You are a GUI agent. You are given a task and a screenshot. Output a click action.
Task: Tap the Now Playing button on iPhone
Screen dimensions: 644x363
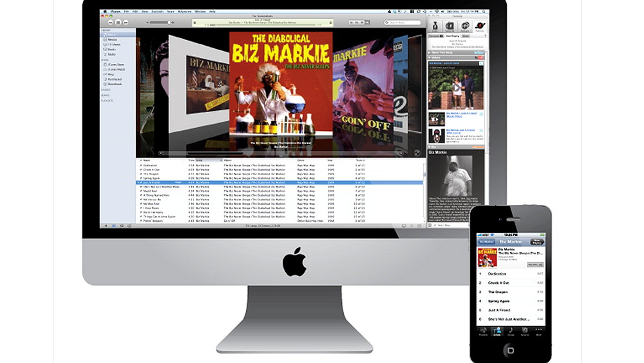[x=536, y=242]
